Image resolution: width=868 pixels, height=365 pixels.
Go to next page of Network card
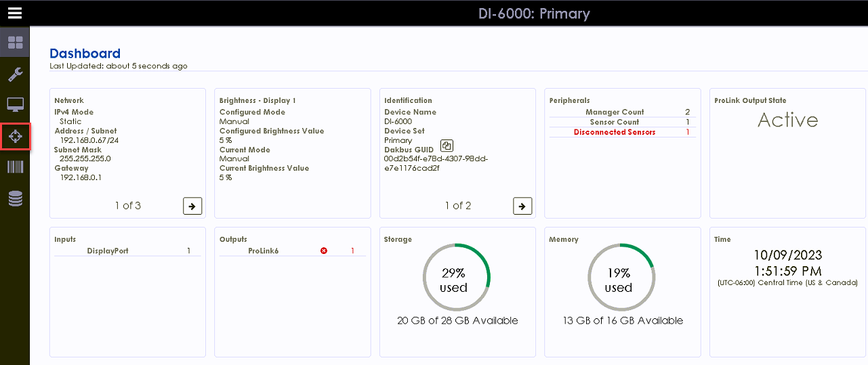coord(192,206)
